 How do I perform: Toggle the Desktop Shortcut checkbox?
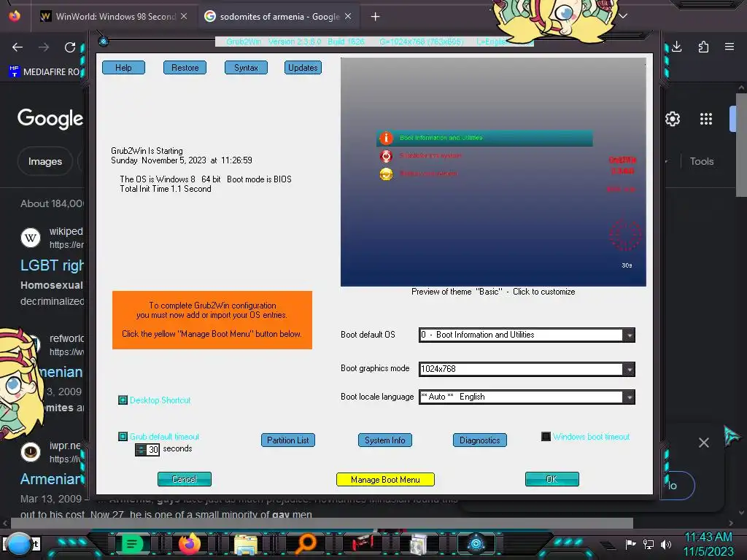point(123,400)
